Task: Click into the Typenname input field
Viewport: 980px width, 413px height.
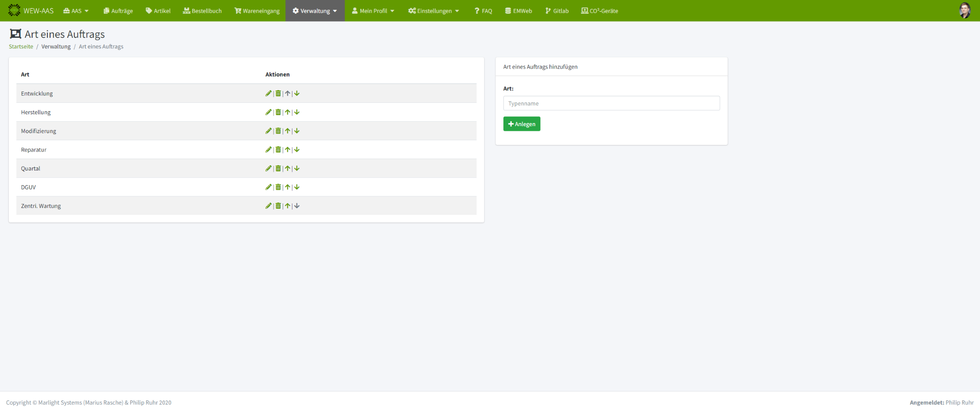Action: (611, 103)
